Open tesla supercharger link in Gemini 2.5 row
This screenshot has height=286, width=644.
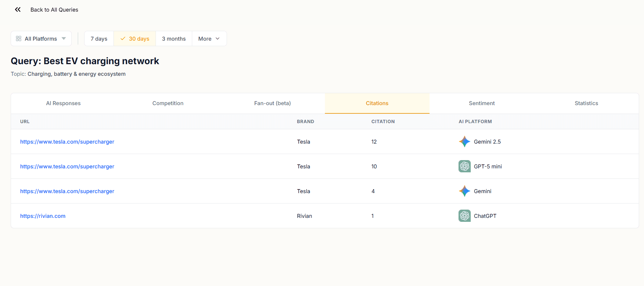click(x=67, y=142)
